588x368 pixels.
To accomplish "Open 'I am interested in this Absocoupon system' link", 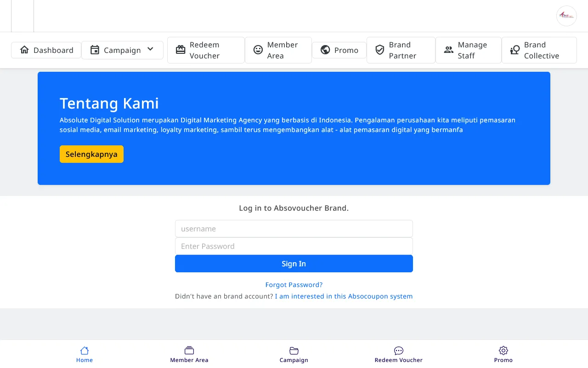I will [x=344, y=296].
